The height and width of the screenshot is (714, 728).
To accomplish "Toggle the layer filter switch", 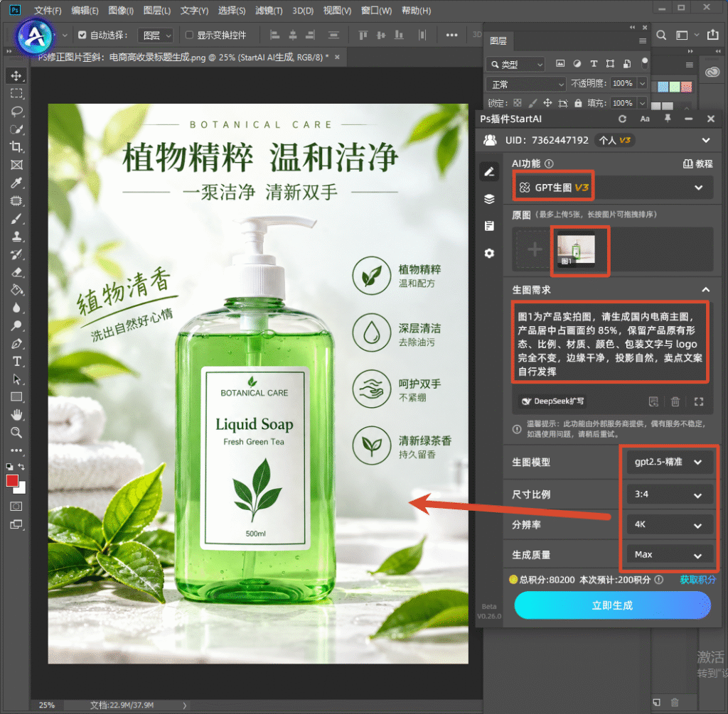I will pos(644,63).
